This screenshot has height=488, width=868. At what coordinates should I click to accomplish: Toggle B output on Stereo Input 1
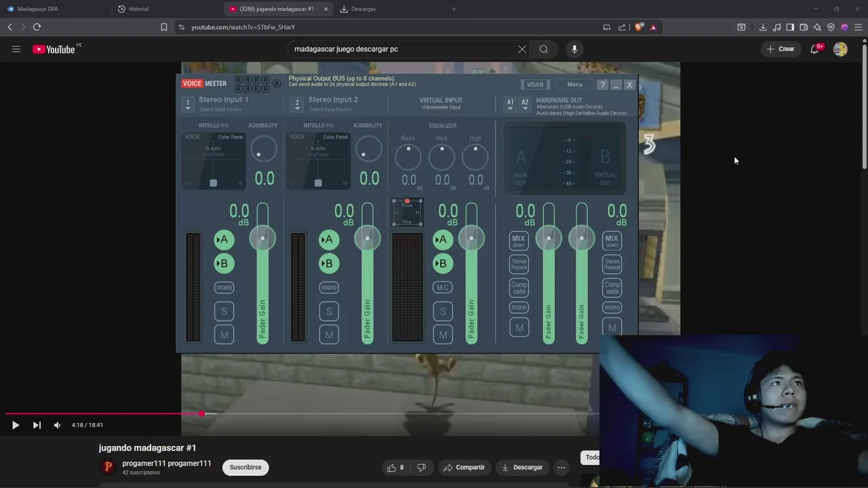coord(224,264)
